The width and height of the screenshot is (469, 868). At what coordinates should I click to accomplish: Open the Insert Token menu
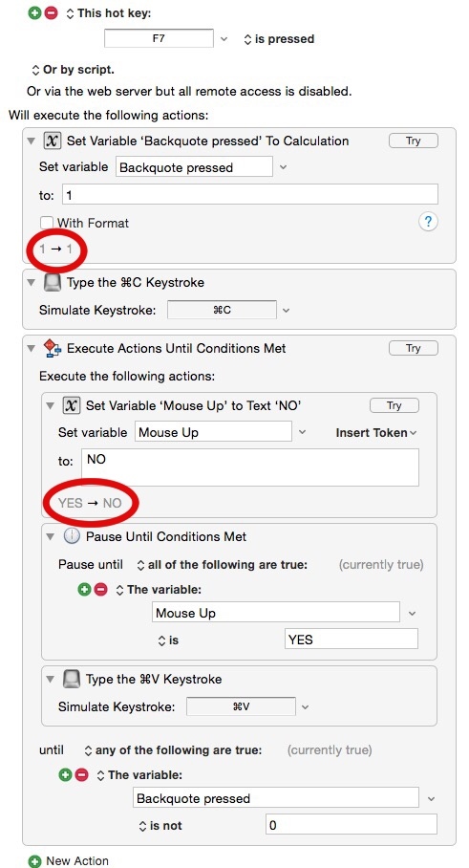pyautogui.click(x=376, y=433)
